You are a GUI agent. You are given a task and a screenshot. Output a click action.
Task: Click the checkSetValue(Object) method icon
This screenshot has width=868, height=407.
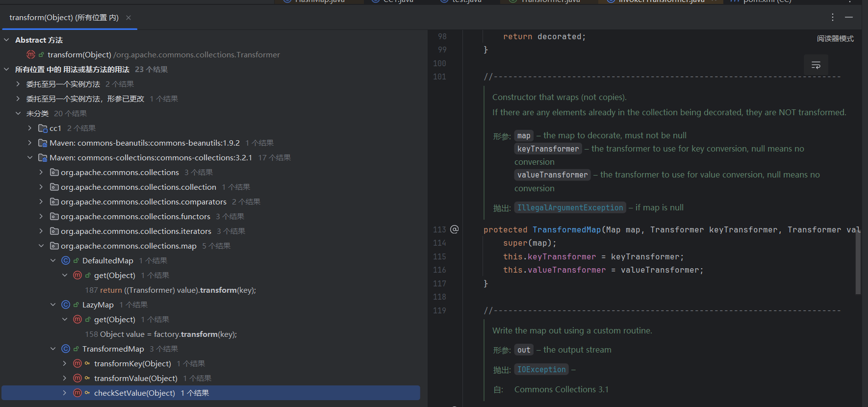pos(77,393)
